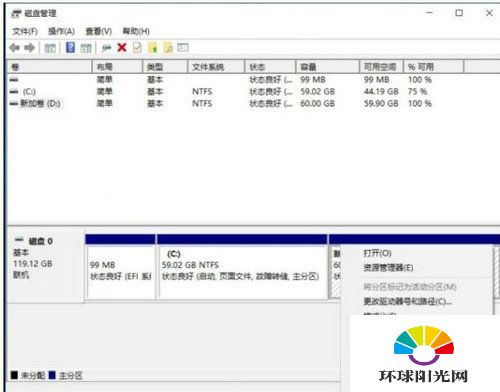Click the 119.12 GB disk size text
This screenshot has width=500, height=392.
[33, 264]
